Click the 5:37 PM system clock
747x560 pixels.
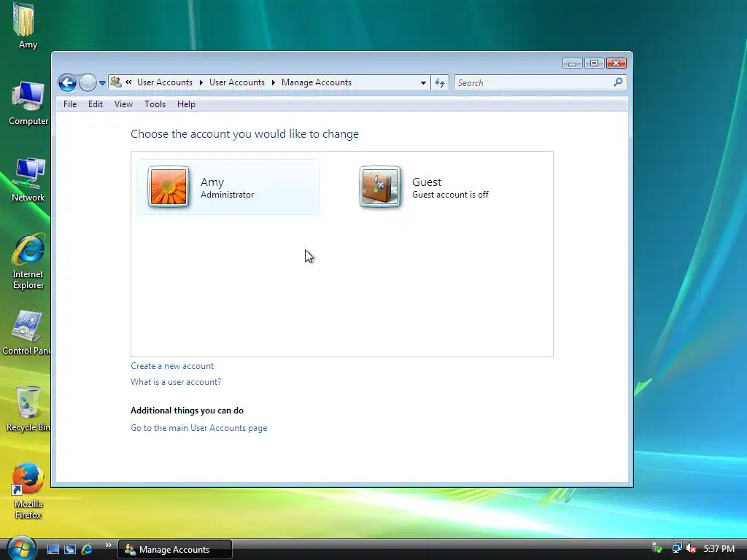pyautogui.click(x=719, y=549)
